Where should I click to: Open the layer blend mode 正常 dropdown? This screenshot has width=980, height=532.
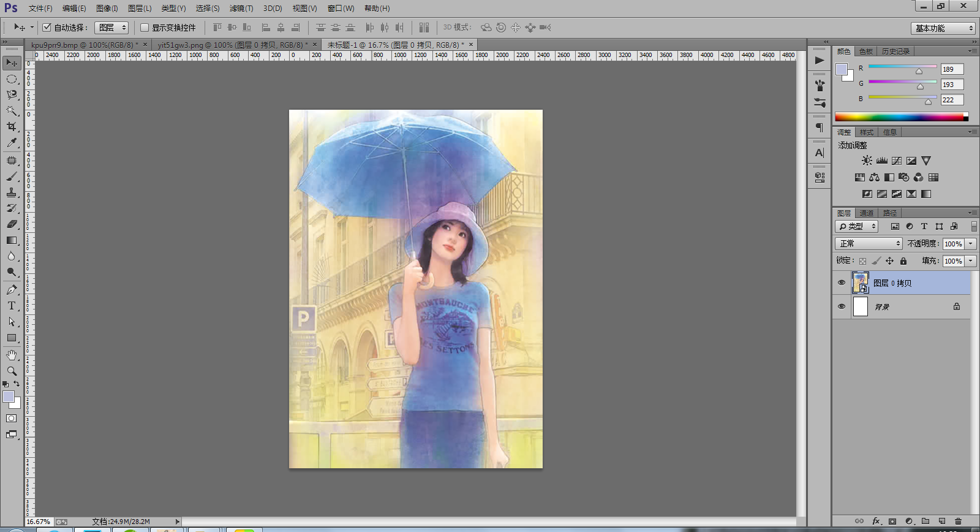click(x=869, y=243)
